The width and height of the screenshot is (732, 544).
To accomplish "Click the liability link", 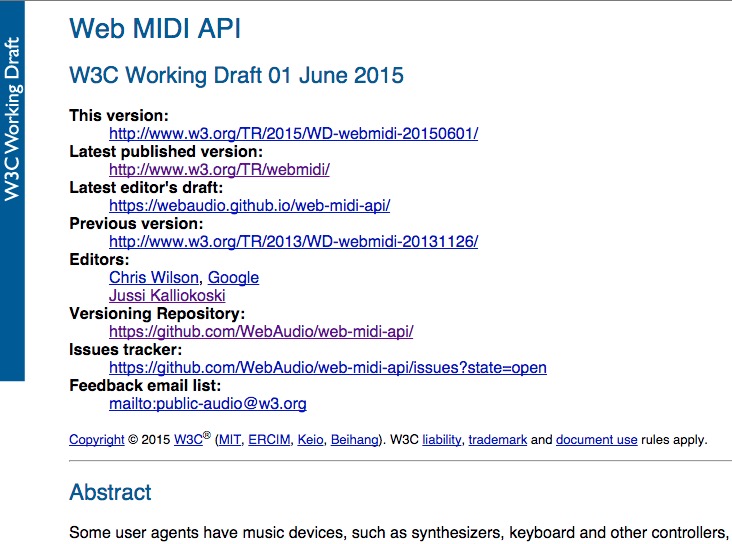I will click(442, 440).
